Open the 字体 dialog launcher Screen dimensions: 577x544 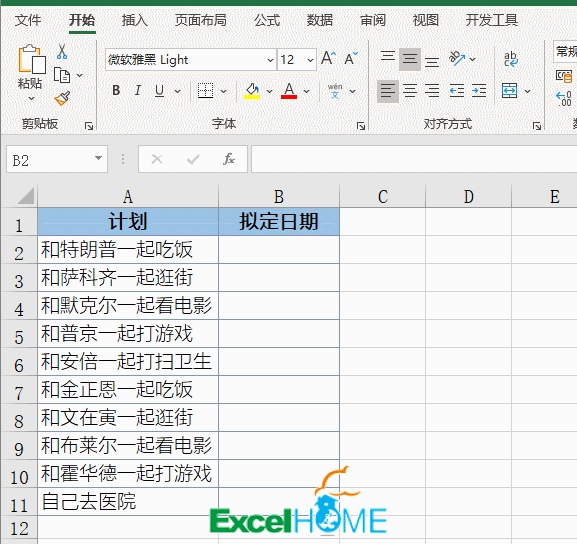tap(361, 126)
